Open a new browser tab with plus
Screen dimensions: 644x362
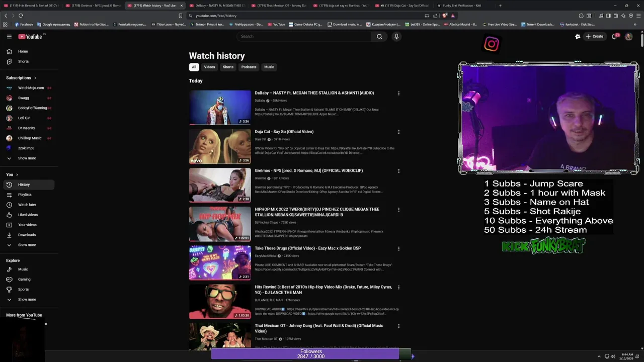pos(500,6)
